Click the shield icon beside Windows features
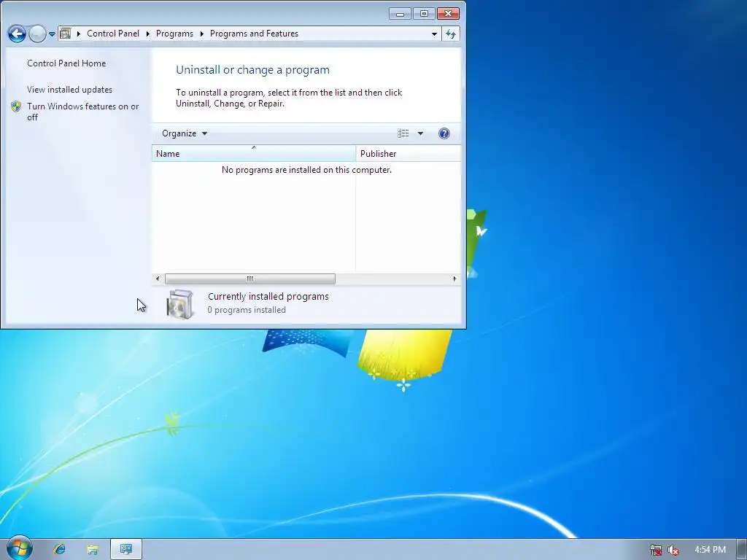This screenshot has height=560, width=747. point(16,106)
